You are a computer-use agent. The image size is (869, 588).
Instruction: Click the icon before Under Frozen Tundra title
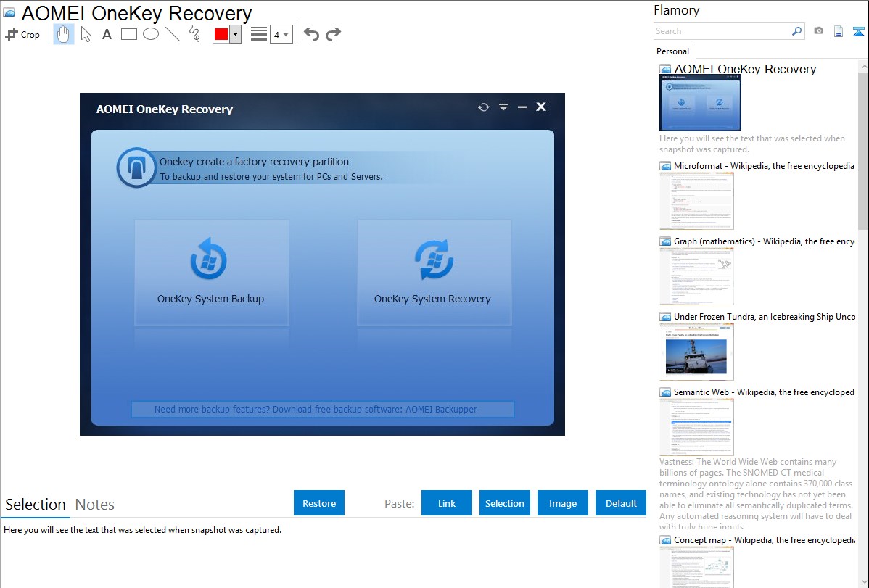point(665,316)
